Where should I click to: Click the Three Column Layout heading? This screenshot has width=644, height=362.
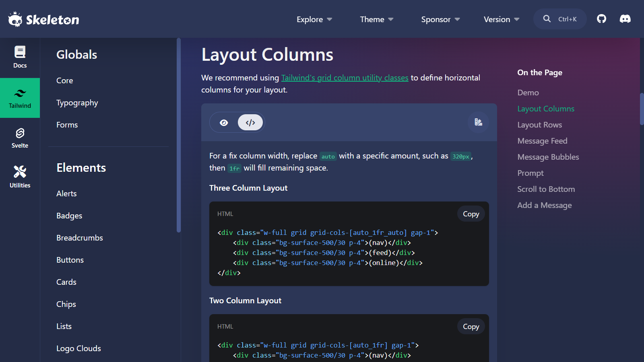click(x=248, y=188)
